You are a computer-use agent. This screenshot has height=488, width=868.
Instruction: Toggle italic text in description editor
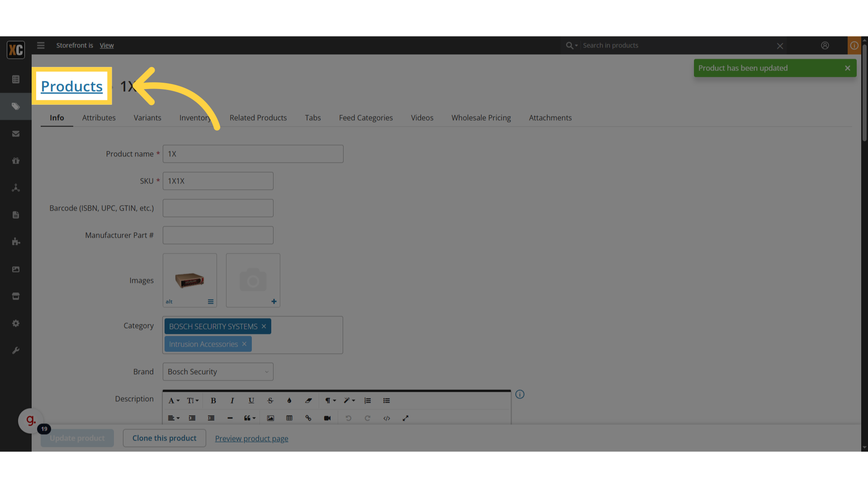click(232, 400)
